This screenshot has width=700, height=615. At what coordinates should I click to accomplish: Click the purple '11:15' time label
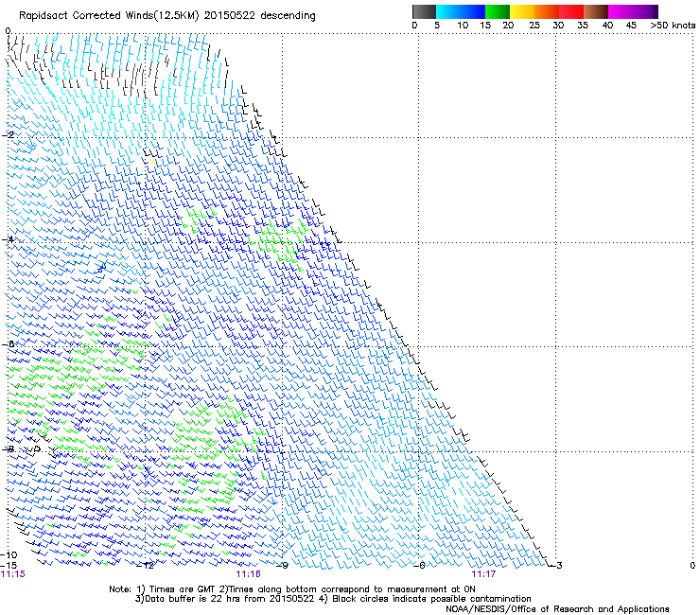[x=13, y=574]
